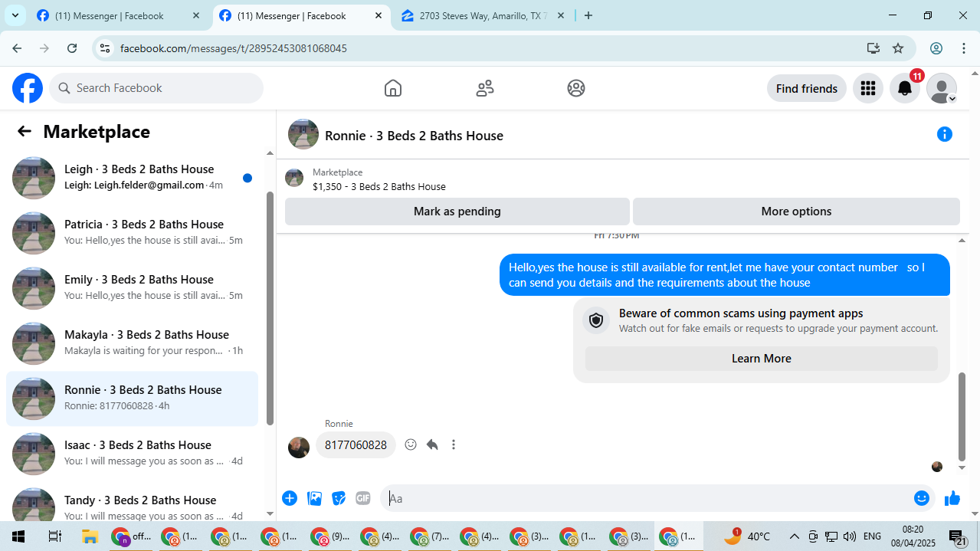Open the account profile menu

[x=942, y=89]
